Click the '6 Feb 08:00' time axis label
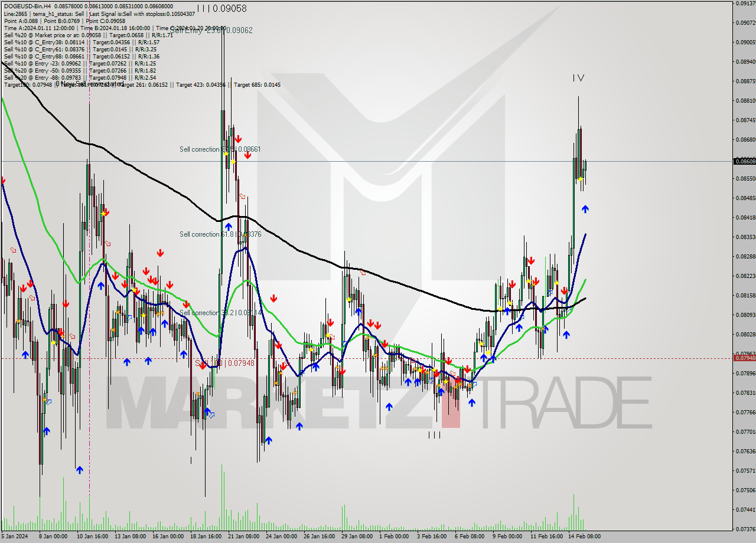 pos(470,537)
